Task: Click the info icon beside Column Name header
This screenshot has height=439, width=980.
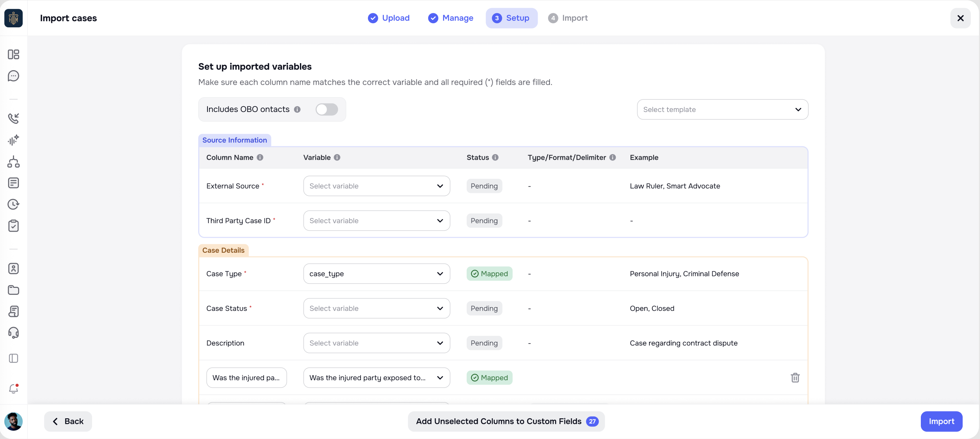Action: tap(260, 157)
